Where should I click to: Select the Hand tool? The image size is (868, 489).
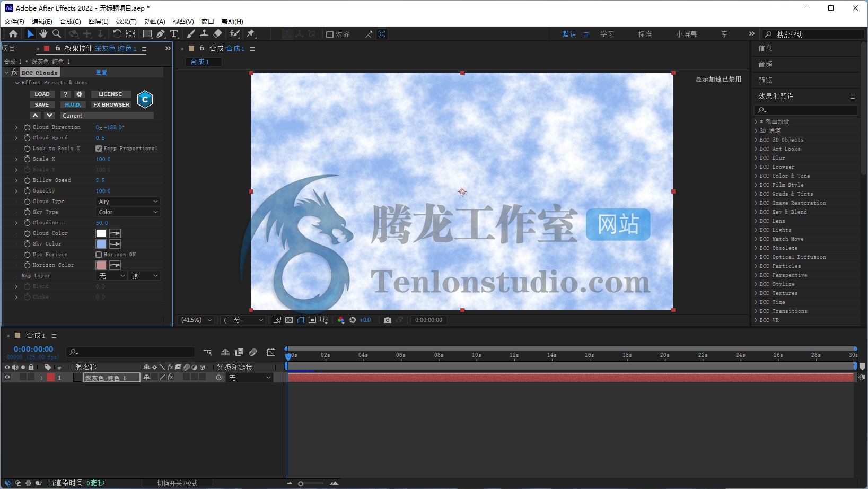pyautogui.click(x=43, y=34)
